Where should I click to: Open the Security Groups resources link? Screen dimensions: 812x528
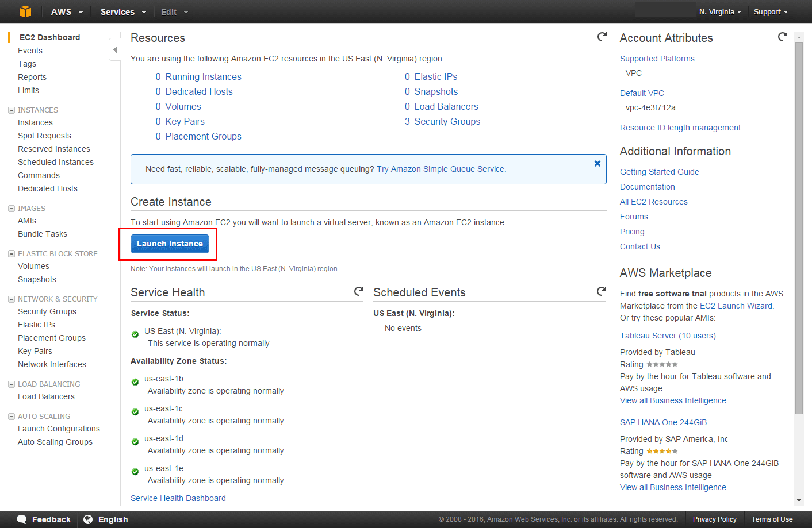click(447, 122)
